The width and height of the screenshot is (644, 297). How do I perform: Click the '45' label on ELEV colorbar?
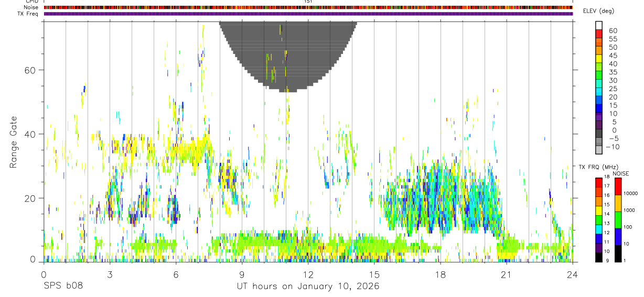click(x=613, y=56)
